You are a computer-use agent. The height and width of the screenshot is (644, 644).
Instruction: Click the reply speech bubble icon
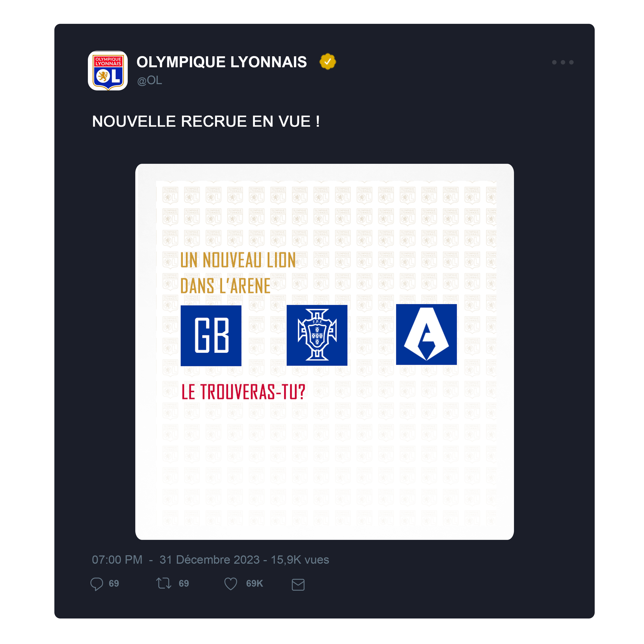(x=97, y=584)
